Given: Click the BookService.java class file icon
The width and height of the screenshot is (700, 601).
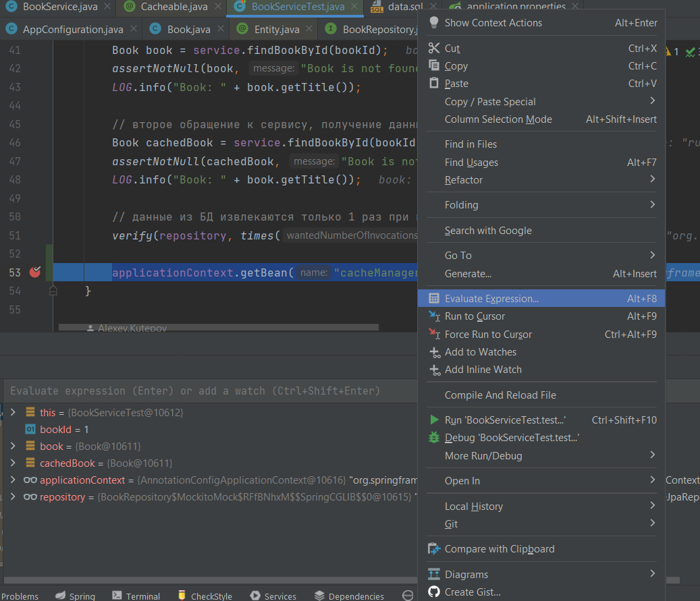Looking at the screenshot, I should click(x=11, y=6).
